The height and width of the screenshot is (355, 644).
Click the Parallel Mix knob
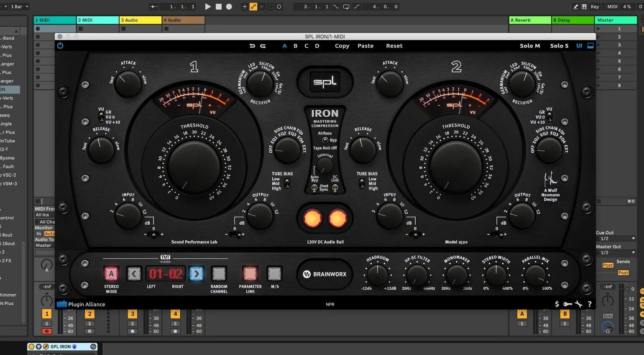coord(536,275)
